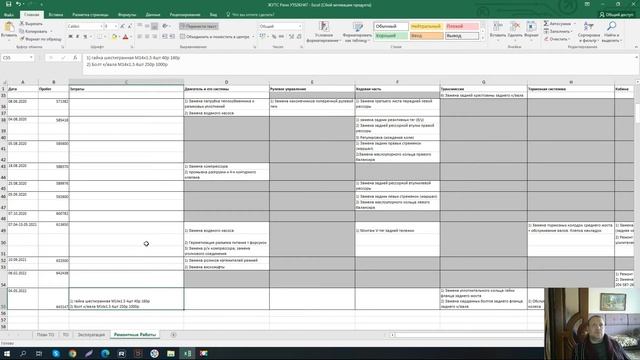The image size is (640, 360).
Task: Open Find & Select with the magnifier
Action: tap(611, 32)
